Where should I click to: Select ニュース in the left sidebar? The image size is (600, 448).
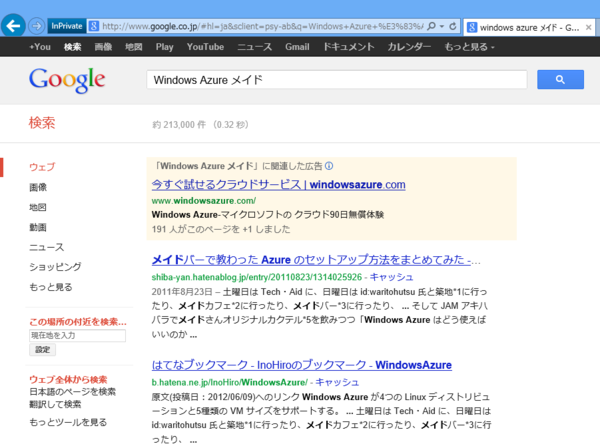click(x=46, y=247)
